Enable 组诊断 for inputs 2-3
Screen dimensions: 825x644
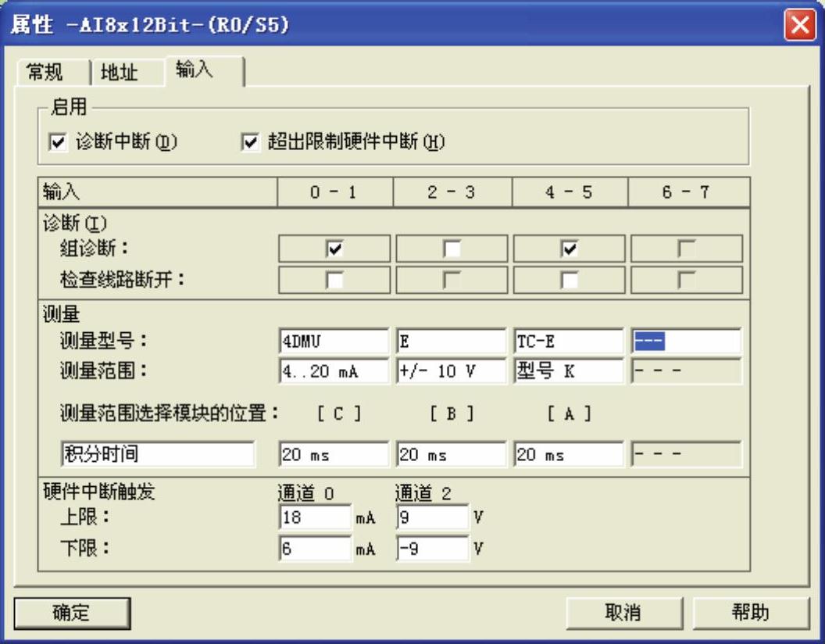click(x=452, y=249)
